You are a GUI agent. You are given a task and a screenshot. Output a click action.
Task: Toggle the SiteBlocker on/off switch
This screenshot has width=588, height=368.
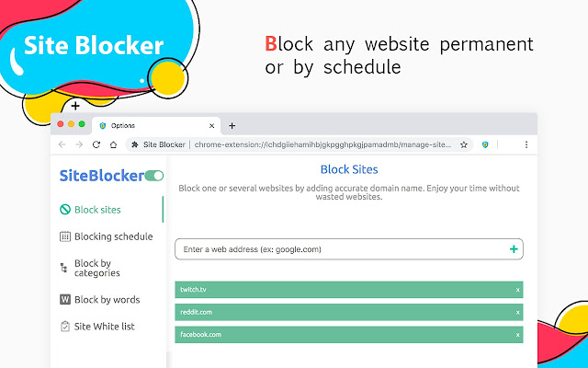tap(154, 176)
